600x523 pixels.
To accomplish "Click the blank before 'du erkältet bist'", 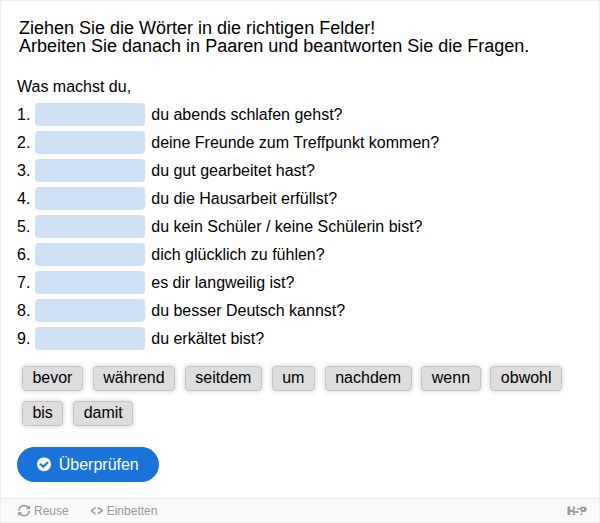I will (x=90, y=338).
